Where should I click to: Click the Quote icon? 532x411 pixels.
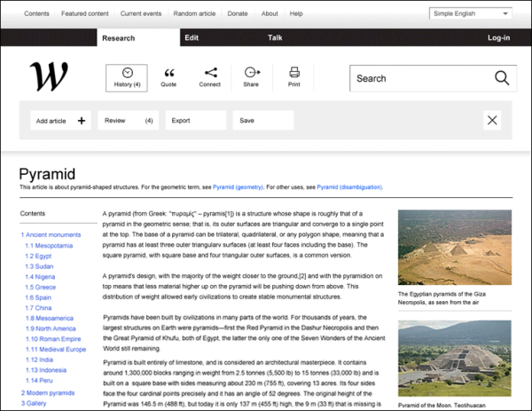(168, 73)
